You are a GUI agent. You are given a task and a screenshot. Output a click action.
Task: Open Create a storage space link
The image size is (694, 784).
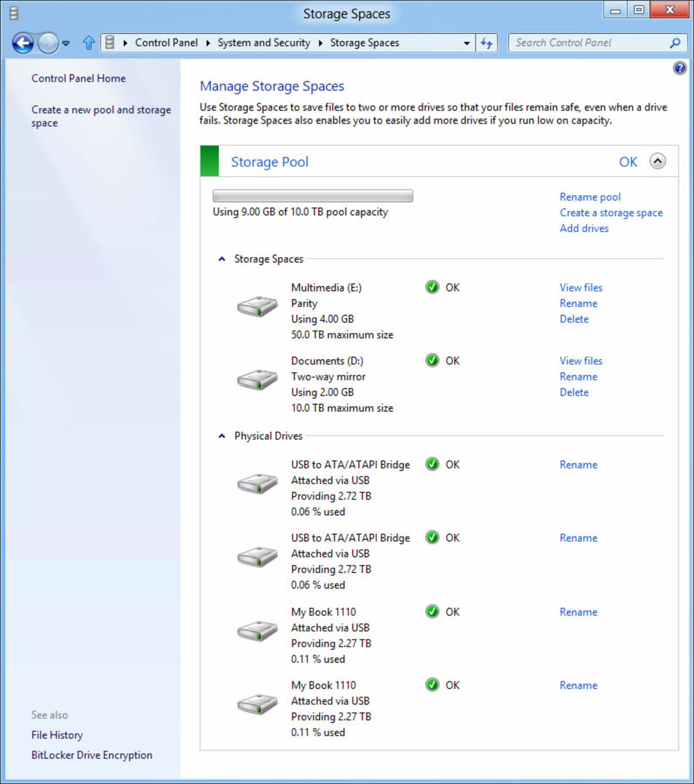(611, 213)
